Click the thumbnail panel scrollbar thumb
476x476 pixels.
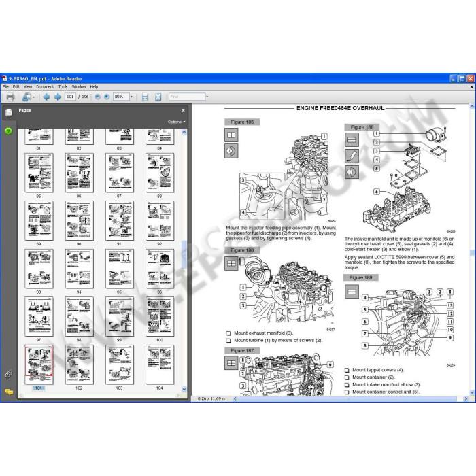pyautogui.click(x=184, y=254)
